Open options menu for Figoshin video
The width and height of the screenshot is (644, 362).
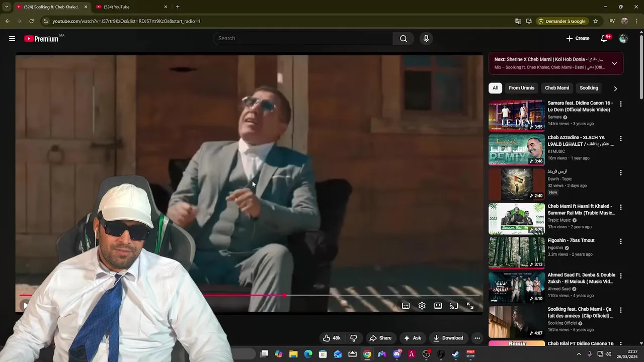(x=620, y=241)
